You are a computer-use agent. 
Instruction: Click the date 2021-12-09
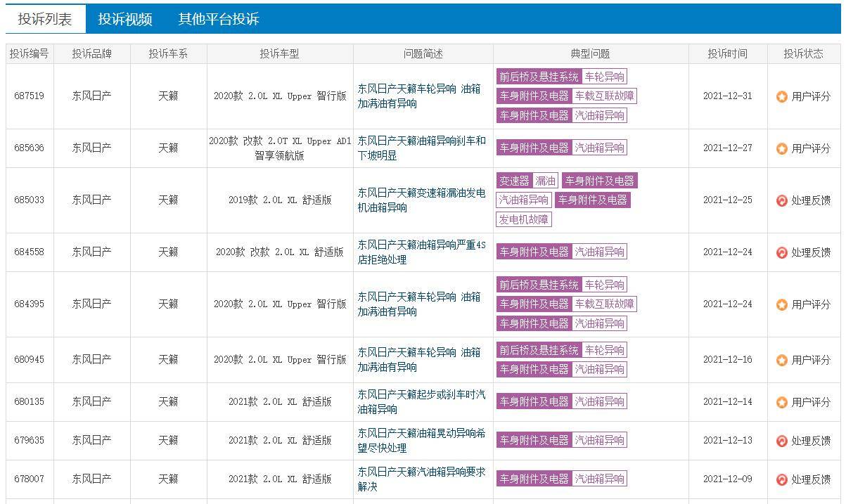728,479
